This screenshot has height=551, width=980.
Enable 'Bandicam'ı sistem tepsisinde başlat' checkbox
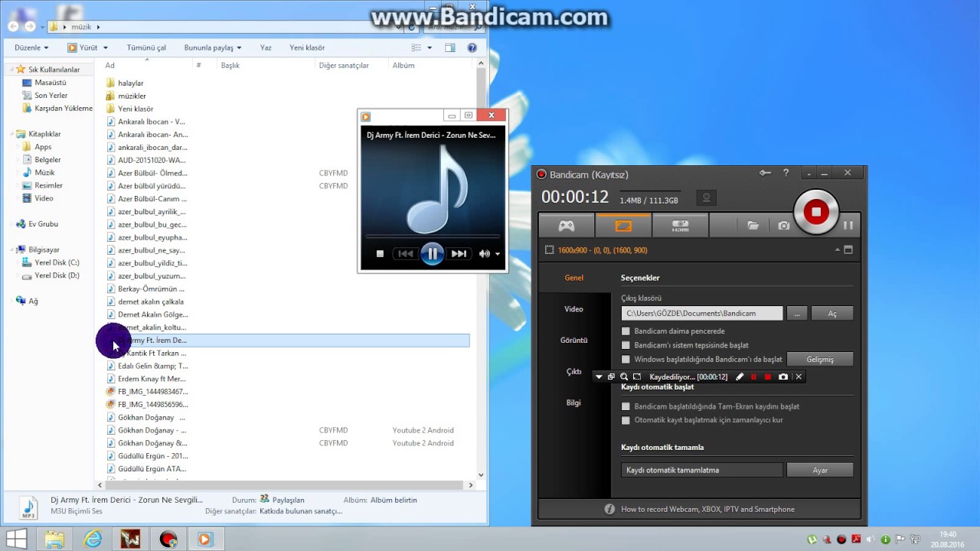(x=626, y=345)
